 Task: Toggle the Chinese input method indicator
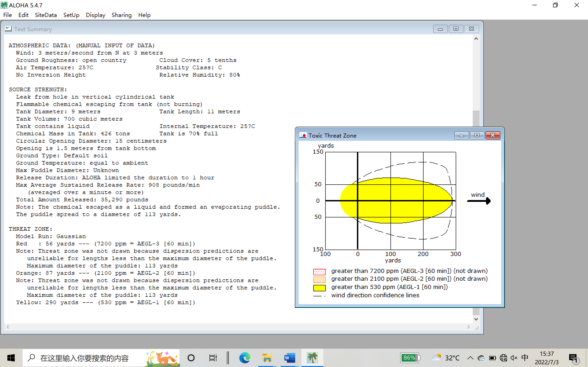coord(525,358)
